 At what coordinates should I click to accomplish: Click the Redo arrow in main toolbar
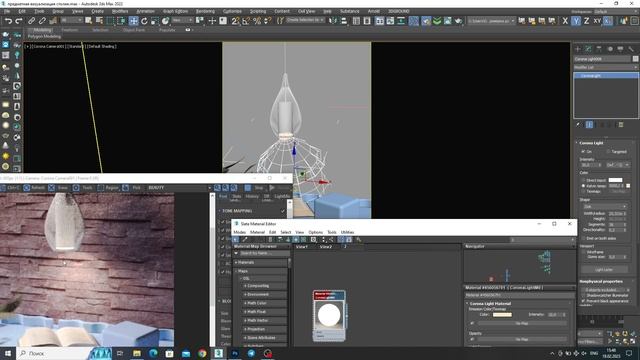[x=19, y=21]
